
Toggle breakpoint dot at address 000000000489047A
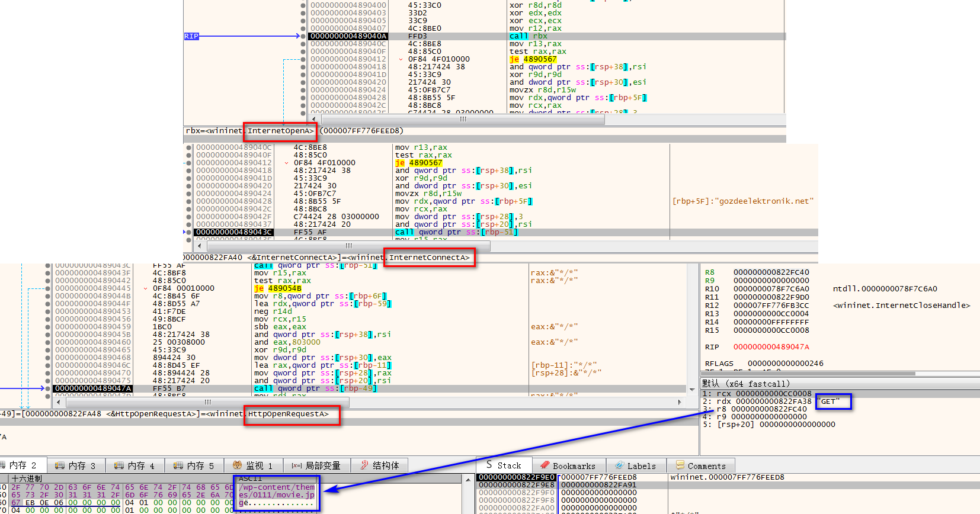coord(48,388)
